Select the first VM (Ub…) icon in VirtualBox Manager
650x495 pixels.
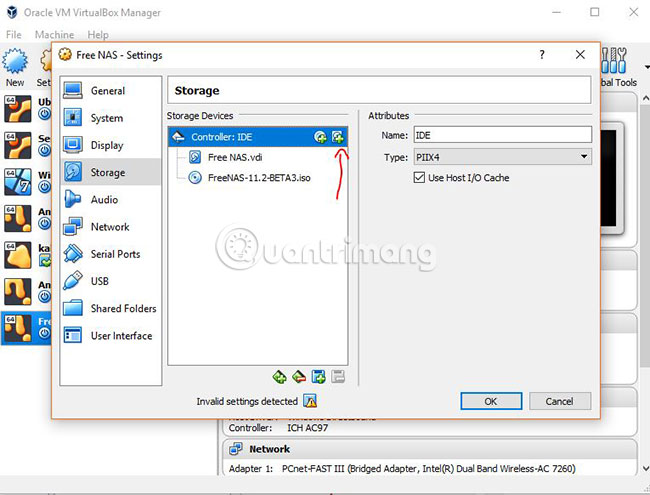[x=18, y=109]
